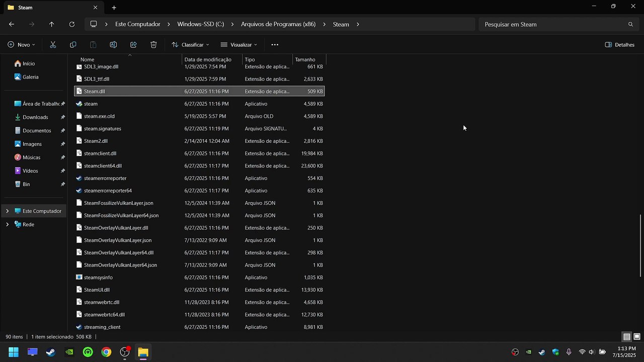Go up one folder level
This screenshot has height=362, width=644.
[x=52, y=24]
